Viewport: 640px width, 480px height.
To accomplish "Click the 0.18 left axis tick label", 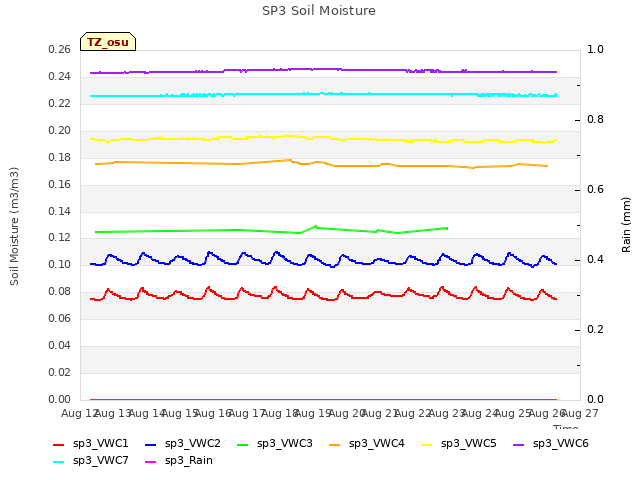I will (x=59, y=157).
